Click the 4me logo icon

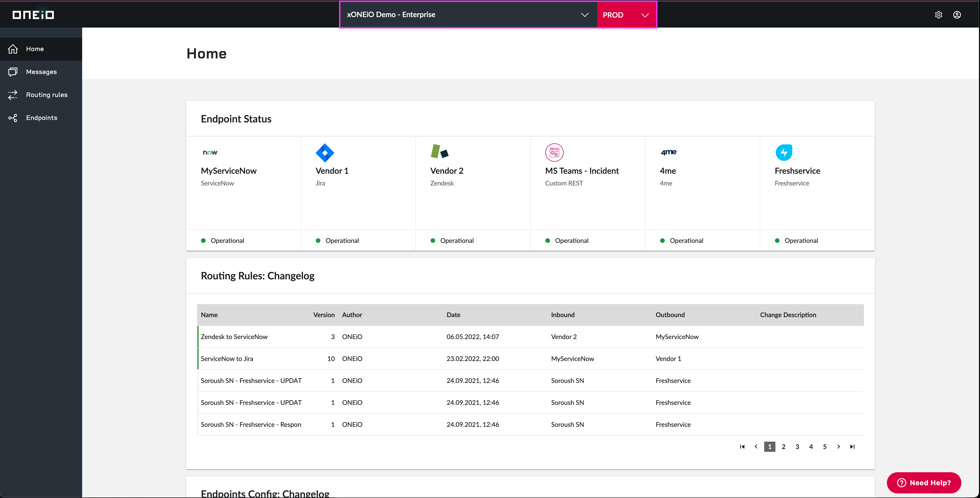[x=669, y=152]
